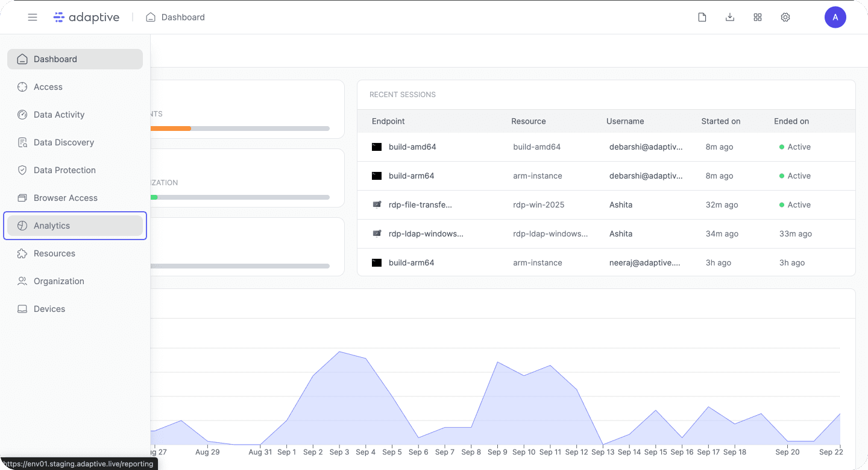Click Active status of rdp-file-transfe row
This screenshot has width=868, height=470.
tap(795, 205)
